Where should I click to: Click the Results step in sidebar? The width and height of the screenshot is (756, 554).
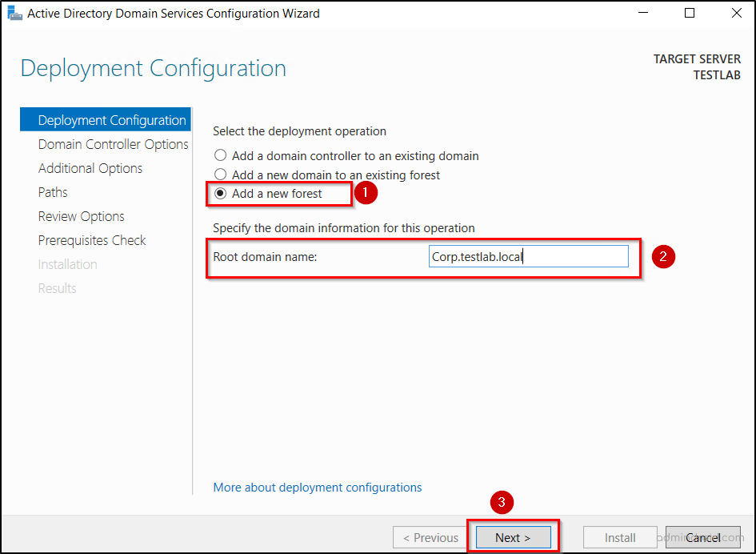pyautogui.click(x=57, y=288)
